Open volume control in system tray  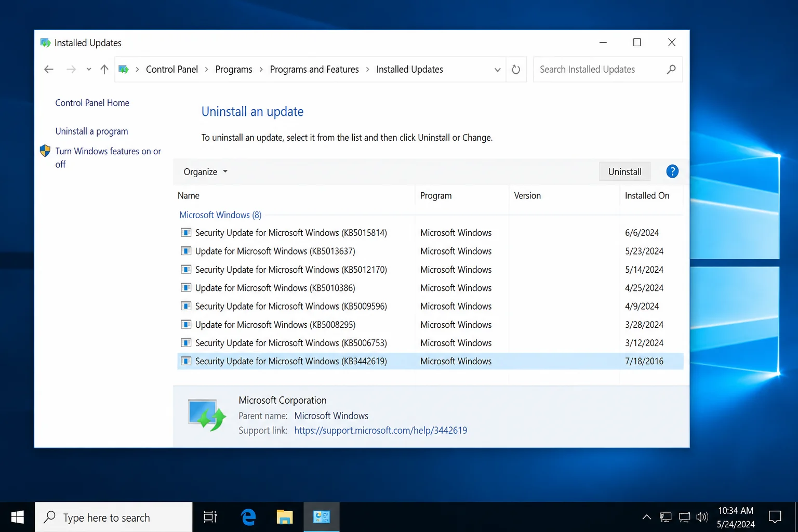click(702, 517)
